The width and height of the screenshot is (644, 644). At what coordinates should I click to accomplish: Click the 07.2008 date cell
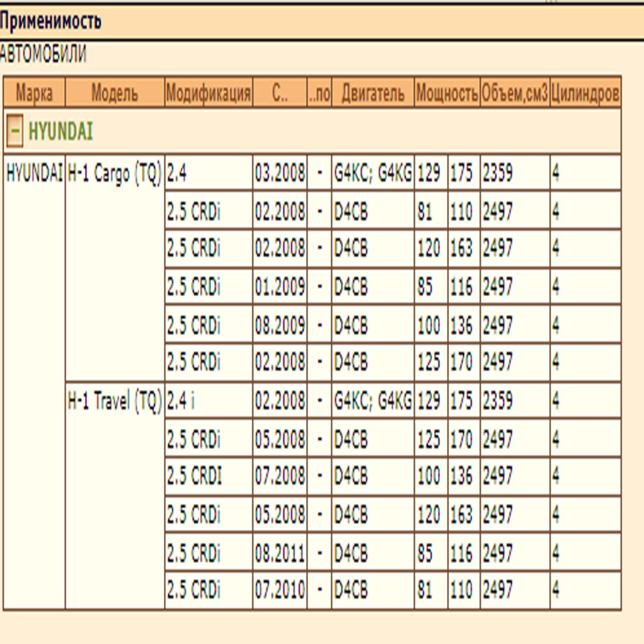(280, 476)
